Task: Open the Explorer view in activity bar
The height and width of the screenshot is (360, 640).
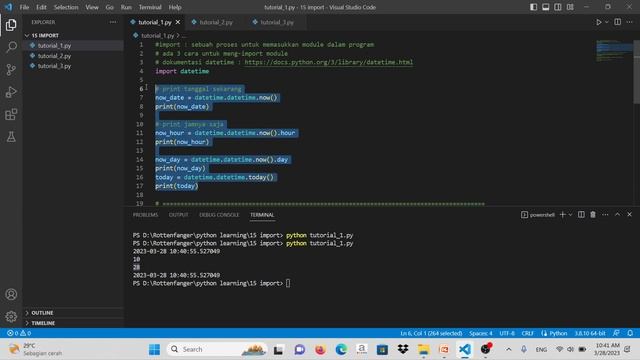Action: [11, 25]
